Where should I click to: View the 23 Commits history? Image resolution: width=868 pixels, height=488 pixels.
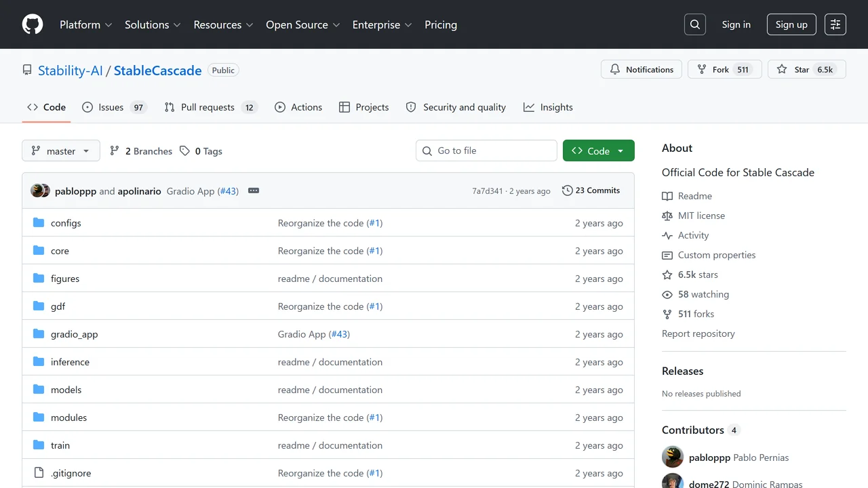tap(591, 190)
